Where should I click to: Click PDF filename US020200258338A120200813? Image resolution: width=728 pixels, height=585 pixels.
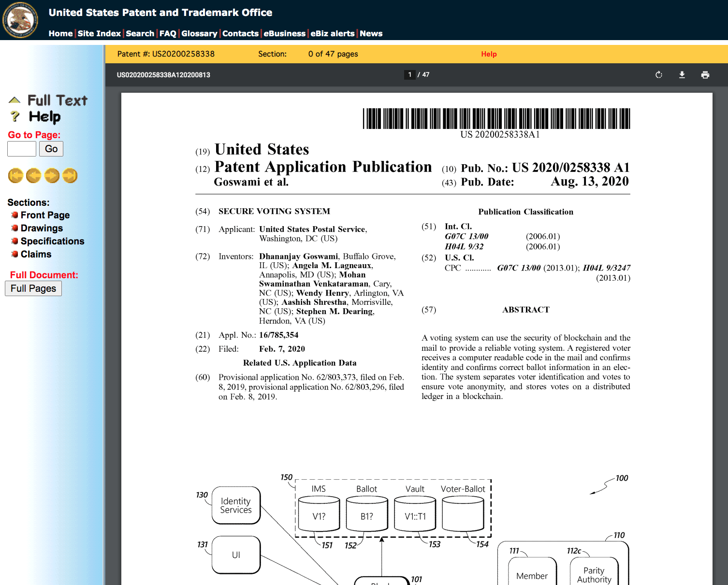click(163, 75)
